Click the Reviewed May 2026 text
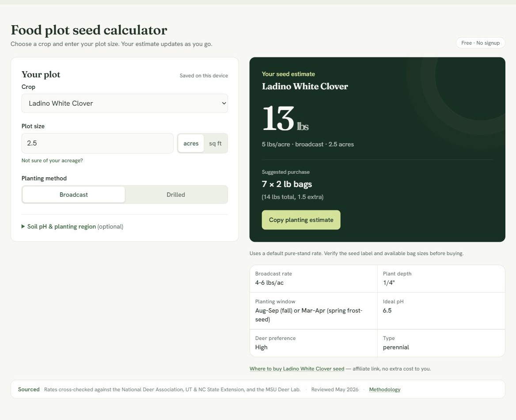This screenshot has width=516, height=420. point(335,389)
